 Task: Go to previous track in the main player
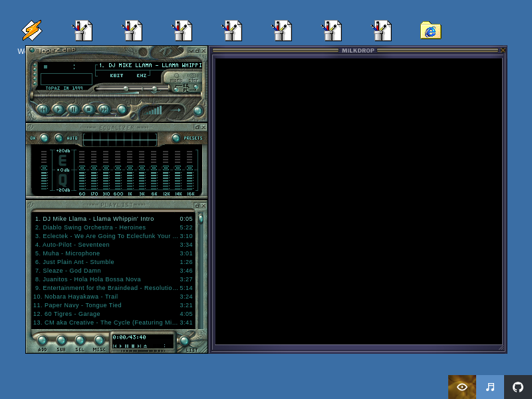[x=43, y=109]
